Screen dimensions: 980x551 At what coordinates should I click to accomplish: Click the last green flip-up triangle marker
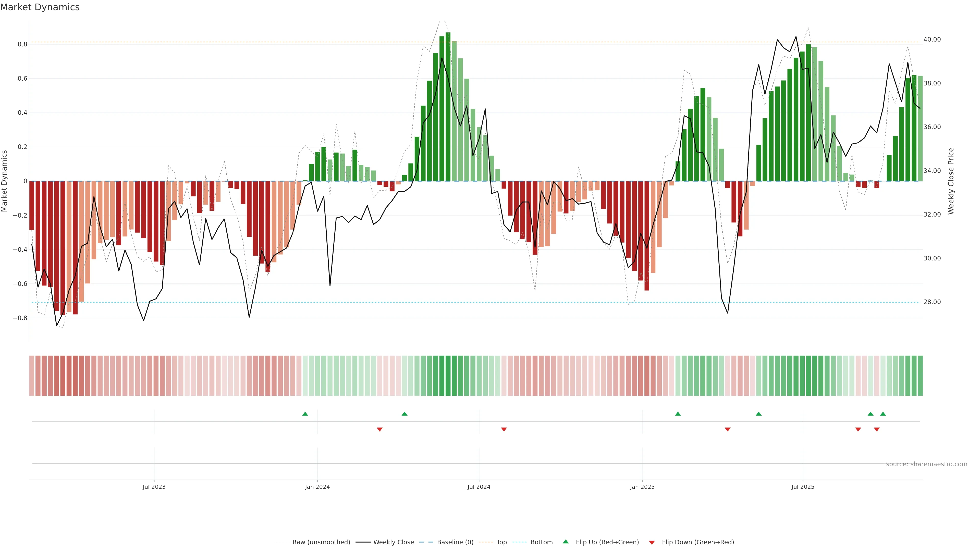(883, 414)
